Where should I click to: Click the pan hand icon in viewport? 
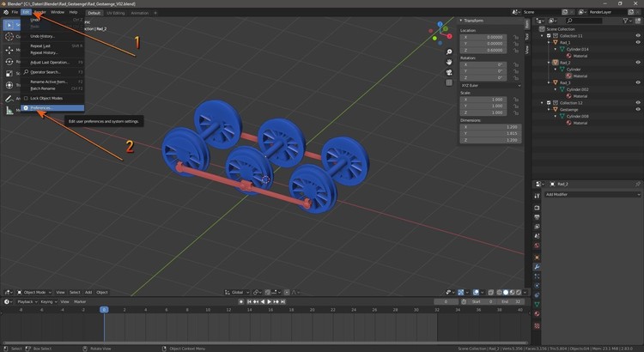[449, 63]
